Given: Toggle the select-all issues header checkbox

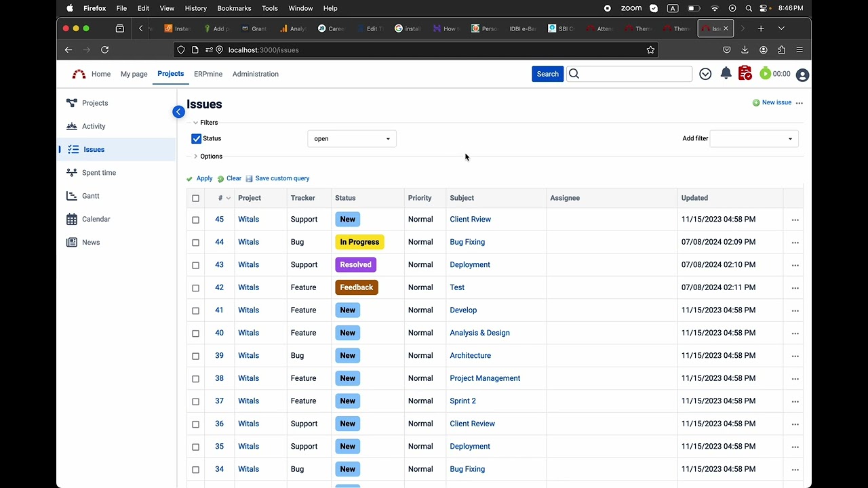Looking at the screenshot, I should click(195, 198).
